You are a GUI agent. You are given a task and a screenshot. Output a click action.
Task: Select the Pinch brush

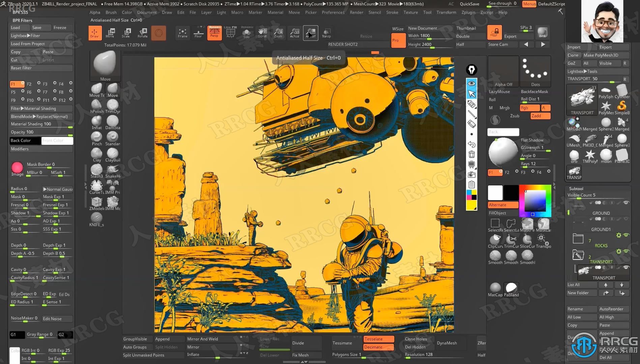(x=97, y=139)
